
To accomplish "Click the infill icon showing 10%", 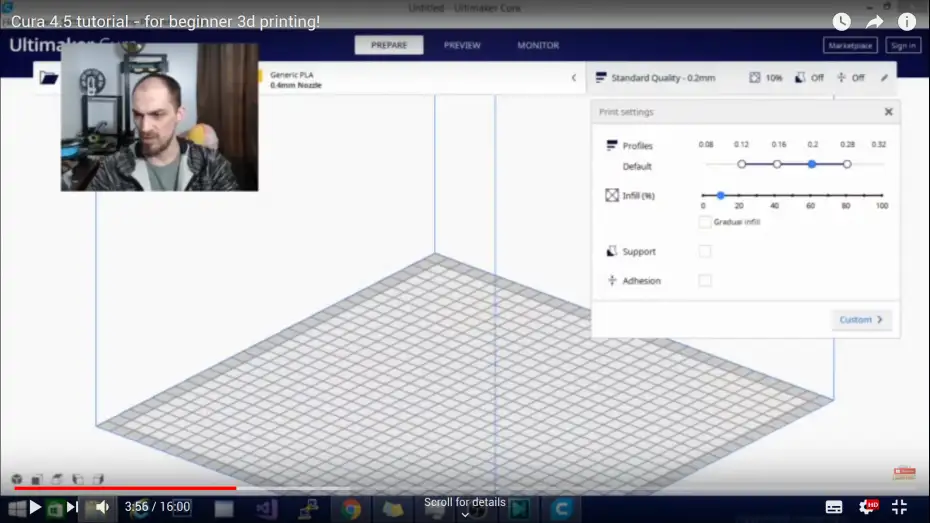I will 754,78.
